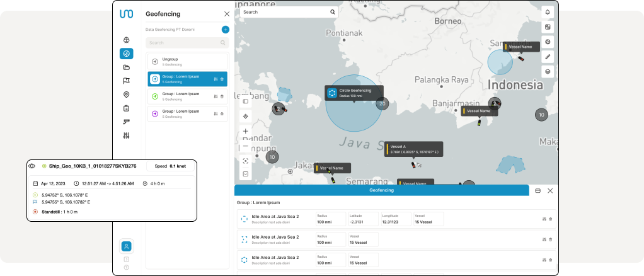Click end coordinate 5.94755° S, 106.10782° E
Viewport: 644px width, 276px height.
[66, 202]
